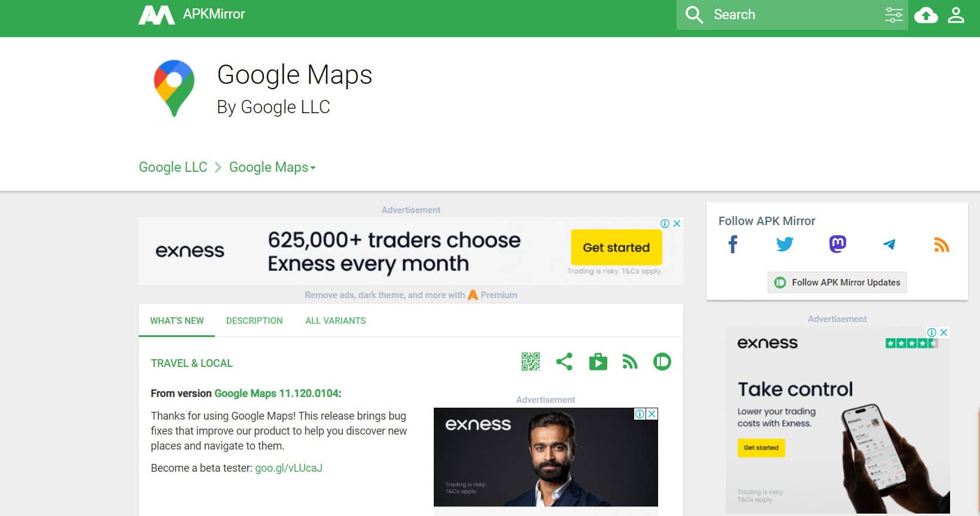Open the Google LLC developer breadcrumb
Image resolution: width=980 pixels, height=516 pixels.
pyautogui.click(x=173, y=167)
